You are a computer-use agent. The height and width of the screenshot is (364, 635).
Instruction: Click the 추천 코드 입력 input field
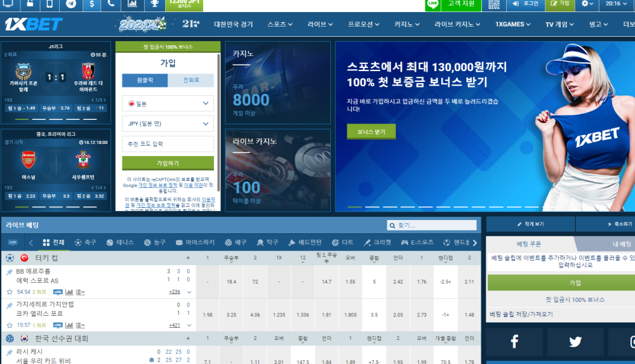pyautogui.click(x=168, y=144)
